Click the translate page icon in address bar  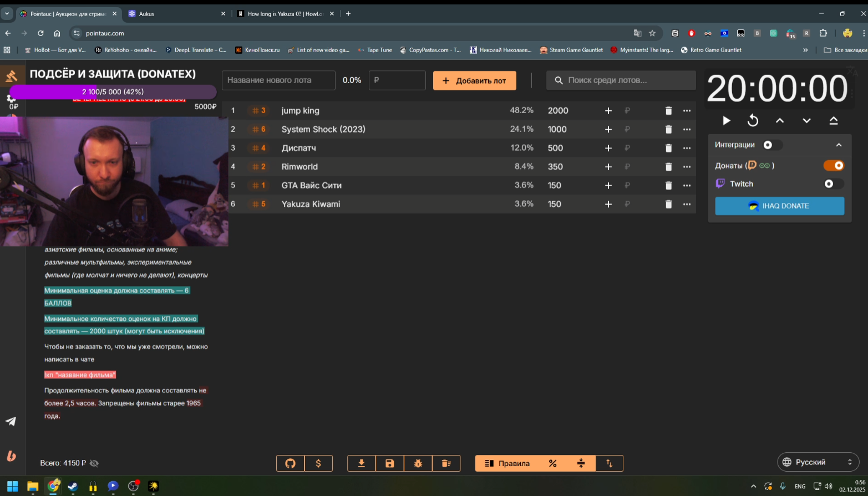637,33
